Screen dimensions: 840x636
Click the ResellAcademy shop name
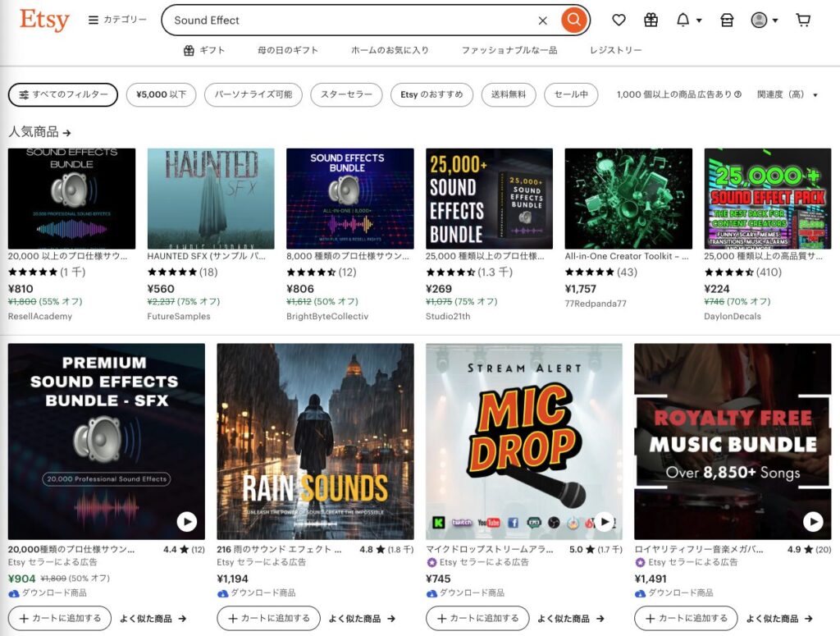[x=40, y=316]
